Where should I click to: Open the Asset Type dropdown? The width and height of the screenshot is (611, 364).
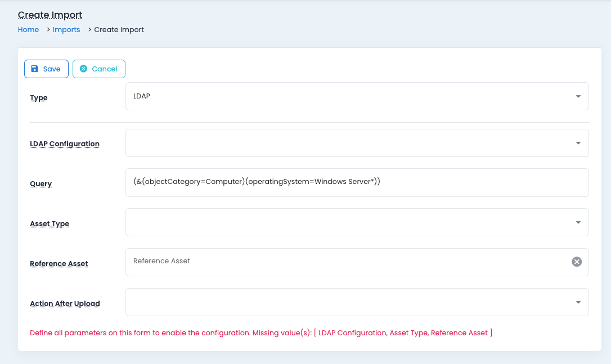tap(357, 222)
